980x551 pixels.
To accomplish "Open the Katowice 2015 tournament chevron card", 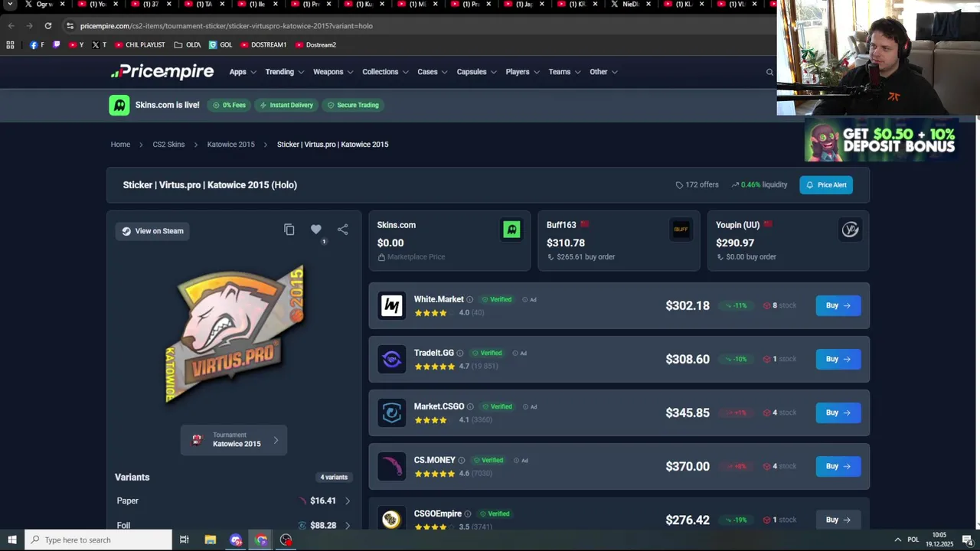I will tap(234, 440).
